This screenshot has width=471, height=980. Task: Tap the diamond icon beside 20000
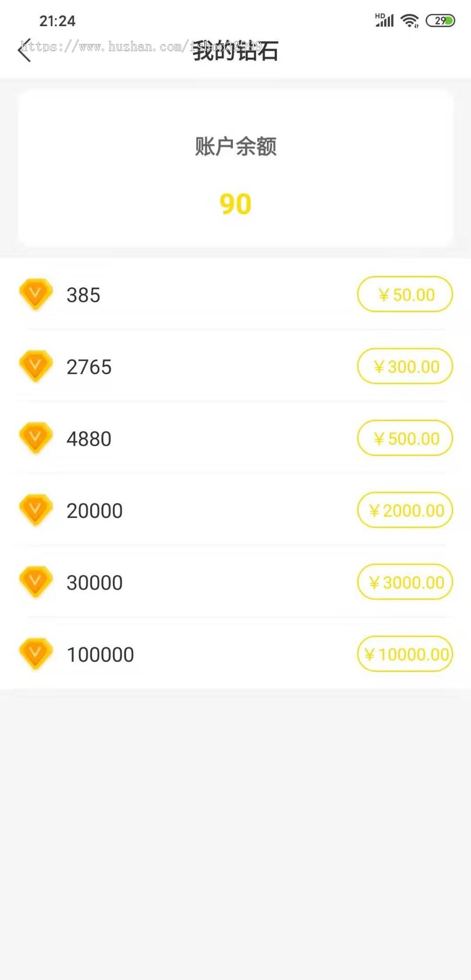tap(36, 510)
